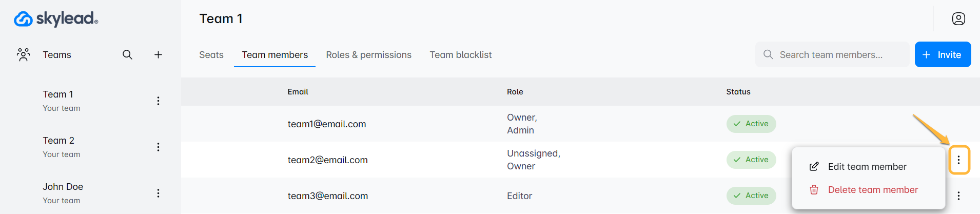The width and height of the screenshot is (980, 214).
Task: Open three-dot menu for John Doe team
Action: pyautogui.click(x=158, y=193)
